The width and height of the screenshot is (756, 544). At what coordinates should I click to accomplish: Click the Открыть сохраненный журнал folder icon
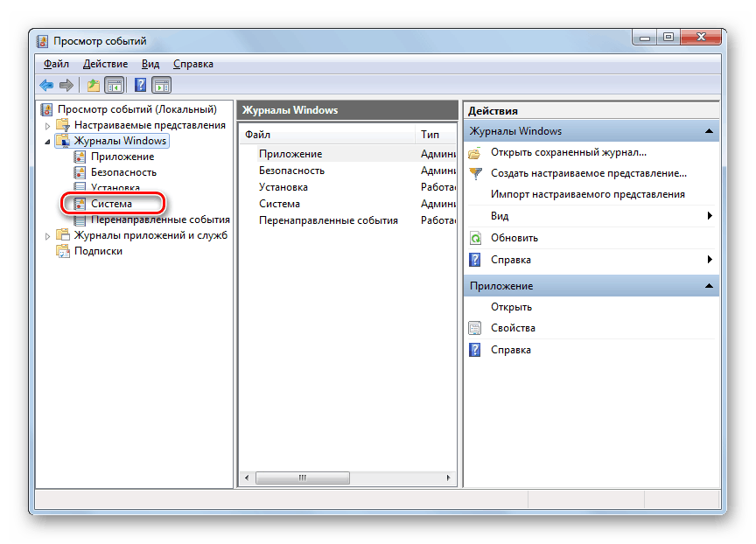pyautogui.click(x=474, y=153)
